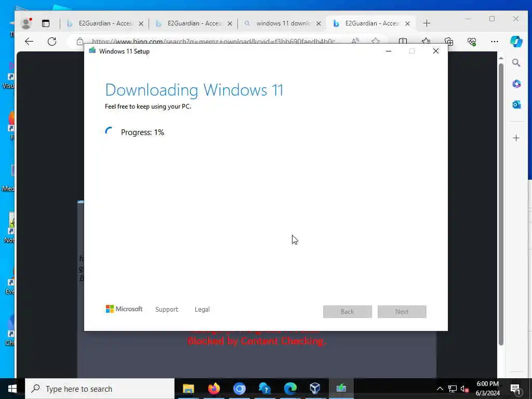The height and width of the screenshot is (399, 532).
Task: Open Edge browser essentials heart icon
Action: pyautogui.click(x=472, y=42)
